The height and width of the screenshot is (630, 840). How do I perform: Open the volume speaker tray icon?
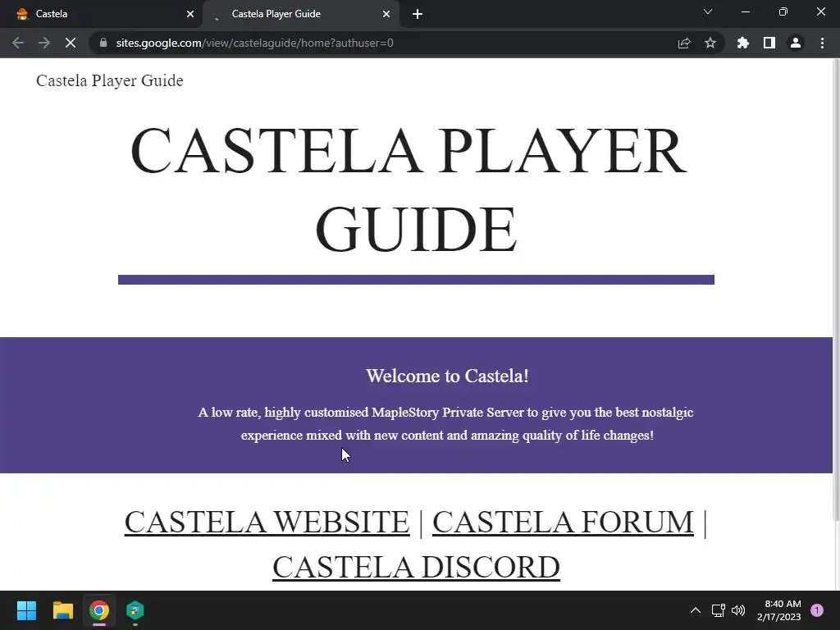tap(738, 610)
